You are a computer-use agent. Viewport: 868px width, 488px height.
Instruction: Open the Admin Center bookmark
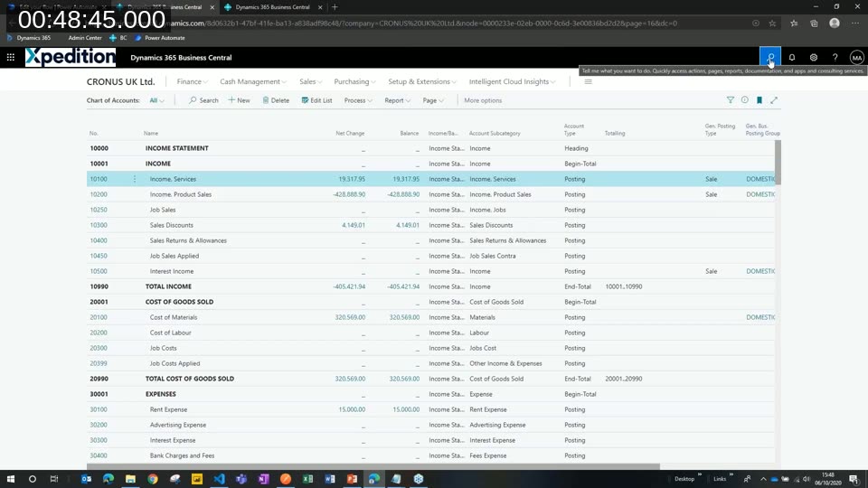[x=85, y=38]
